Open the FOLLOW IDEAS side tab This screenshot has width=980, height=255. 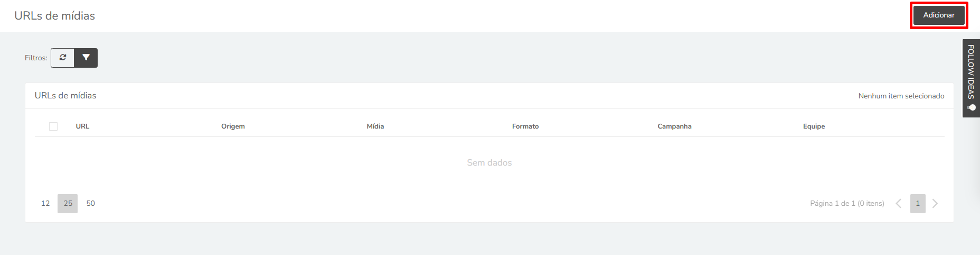coord(971,78)
